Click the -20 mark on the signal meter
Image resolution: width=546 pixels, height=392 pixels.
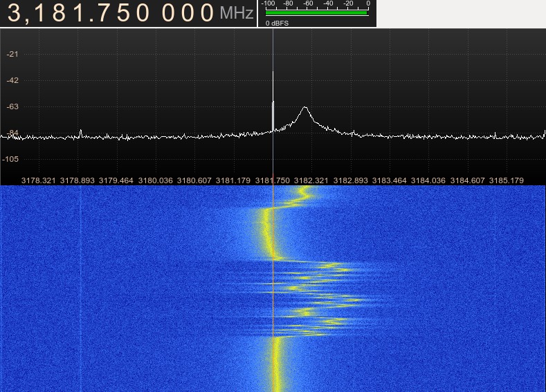[348, 3]
